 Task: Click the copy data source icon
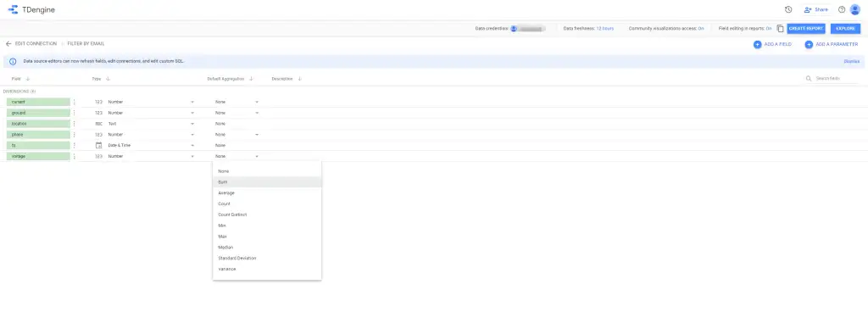click(780, 28)
